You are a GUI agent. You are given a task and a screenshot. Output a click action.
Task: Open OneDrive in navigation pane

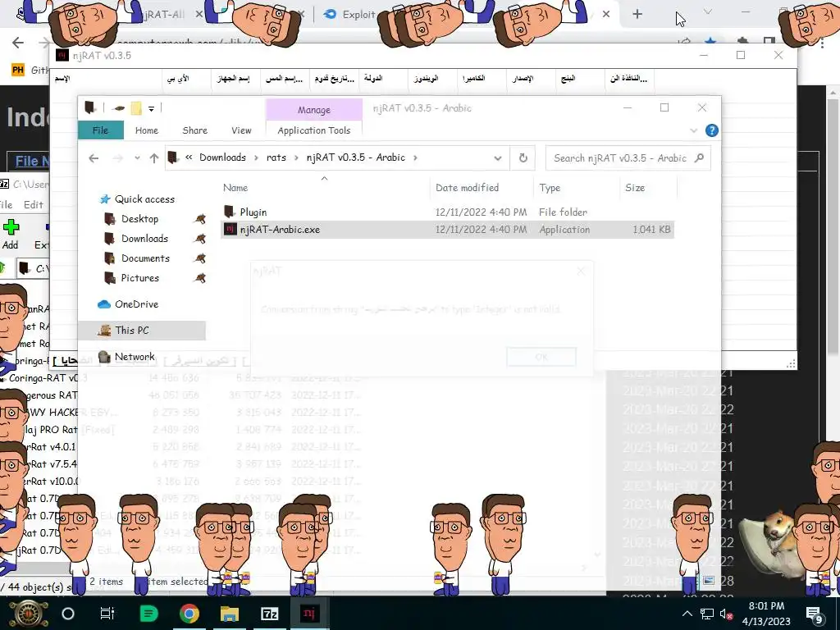click(x=136, y=304)
